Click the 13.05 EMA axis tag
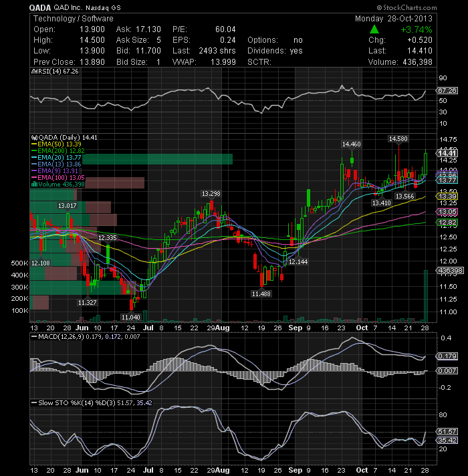The height and width of the screenshot is (476, 468). [447, 212]
